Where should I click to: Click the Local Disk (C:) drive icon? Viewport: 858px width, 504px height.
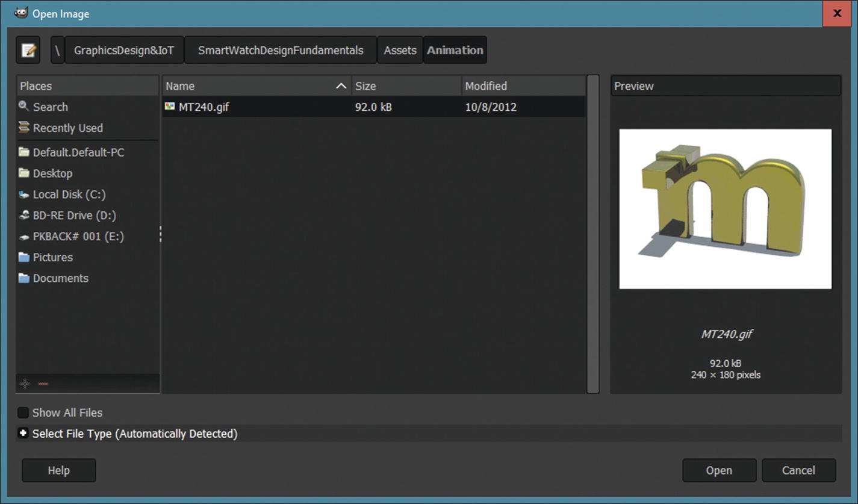pyautogui.click(x=24, y=194)
